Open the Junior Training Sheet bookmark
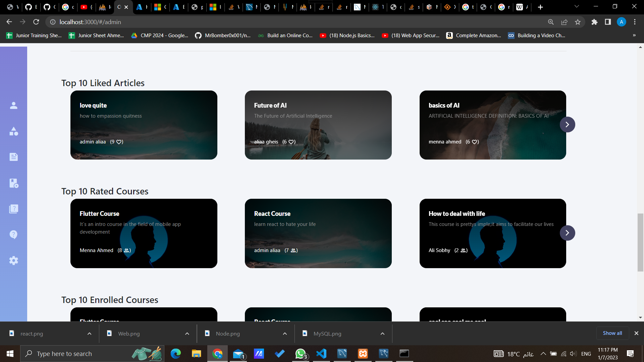The image size is (644, 362). 34,36
